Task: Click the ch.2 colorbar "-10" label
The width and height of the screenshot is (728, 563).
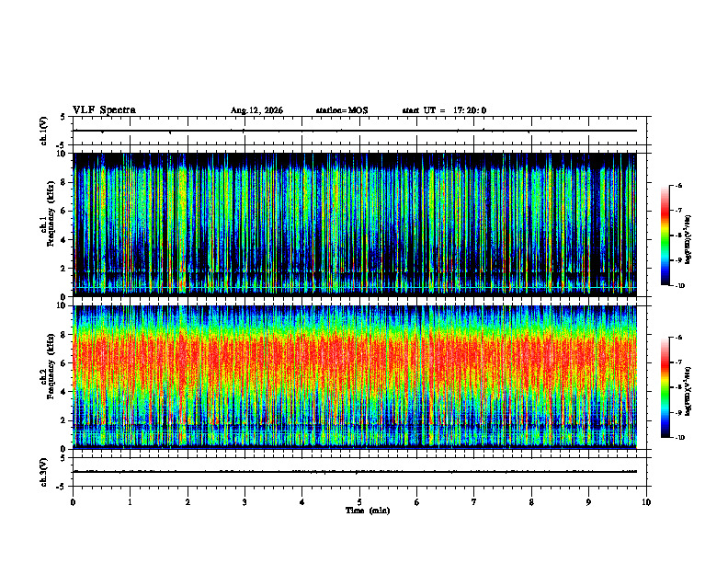Action: 679,437
